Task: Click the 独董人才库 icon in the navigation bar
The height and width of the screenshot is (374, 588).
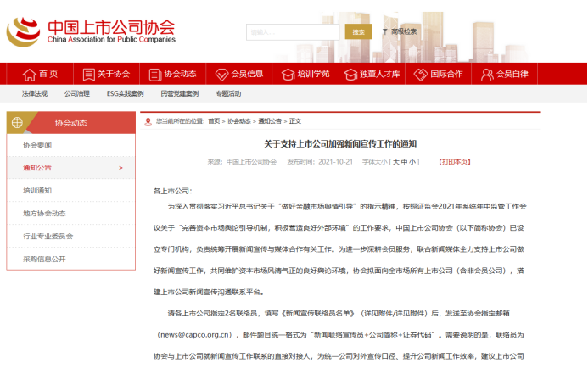Action: [x=350, y=74]
